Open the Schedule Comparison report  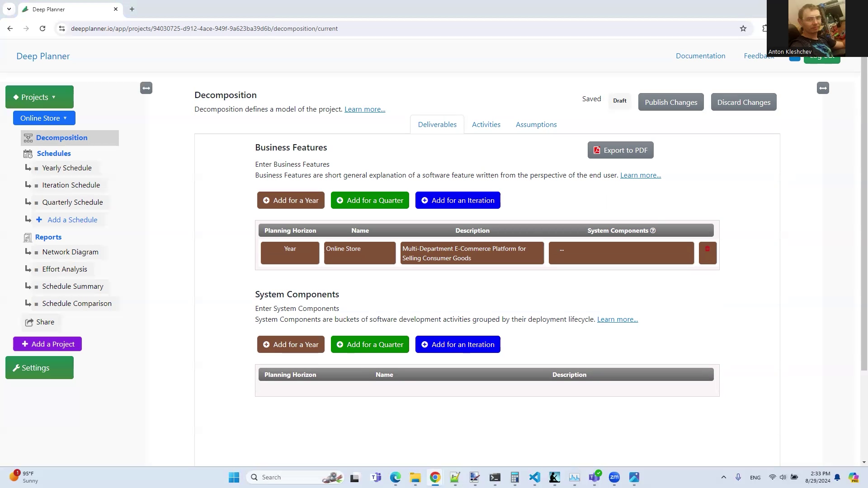point(77,304)
